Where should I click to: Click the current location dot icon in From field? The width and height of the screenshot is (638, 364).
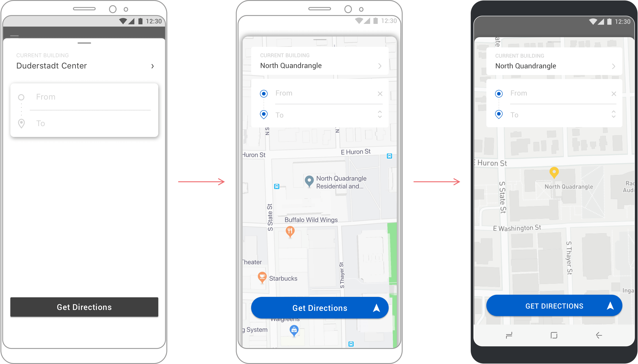[x=263, y=93]
